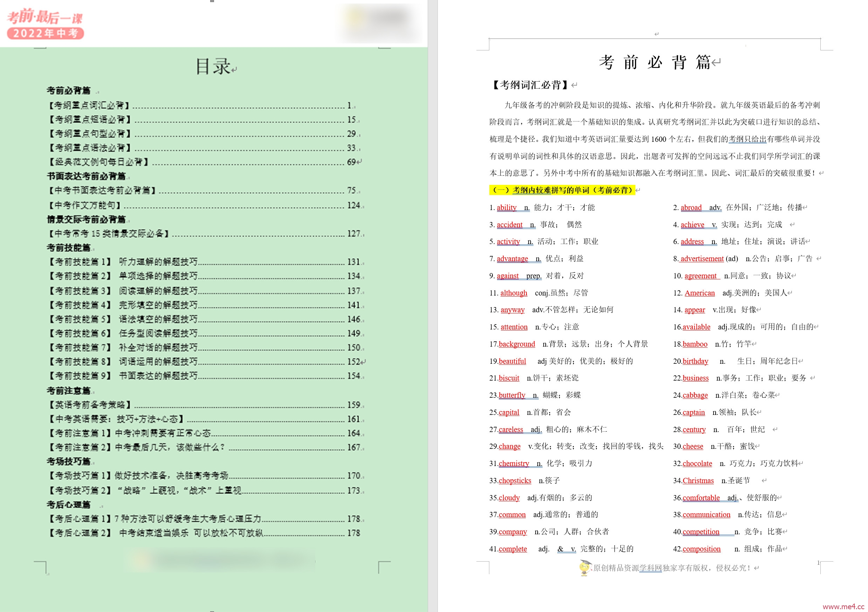Viewport: 868px width, 612px height.
Task: Click the word comfortable in item 36
Action: (x=701, y=498)
